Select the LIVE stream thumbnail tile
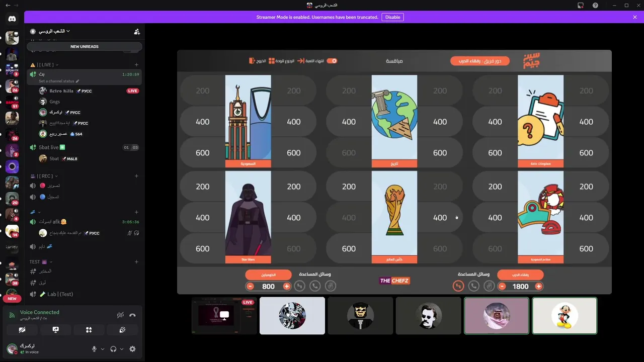 [224, 316]
